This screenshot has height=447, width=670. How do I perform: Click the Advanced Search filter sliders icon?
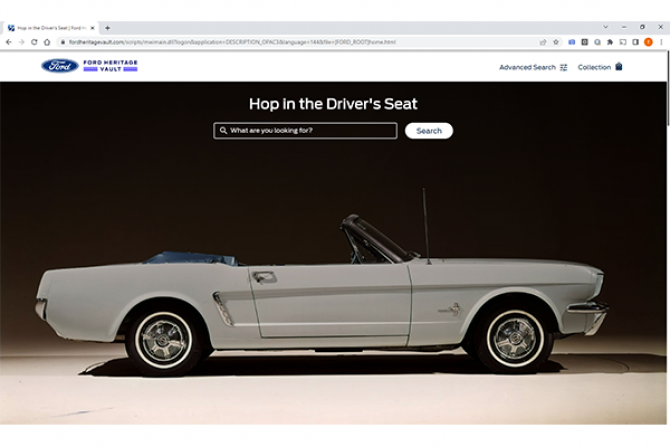click(564, 67)
